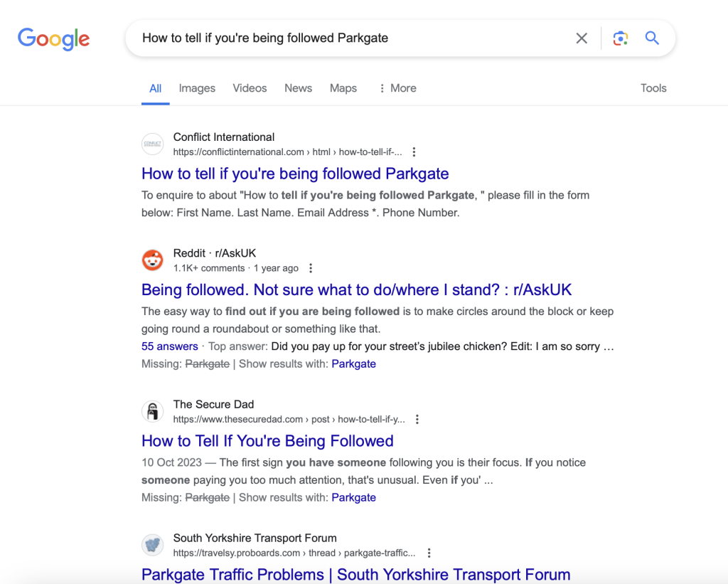Click the X to clear the search box

point(582,38)
